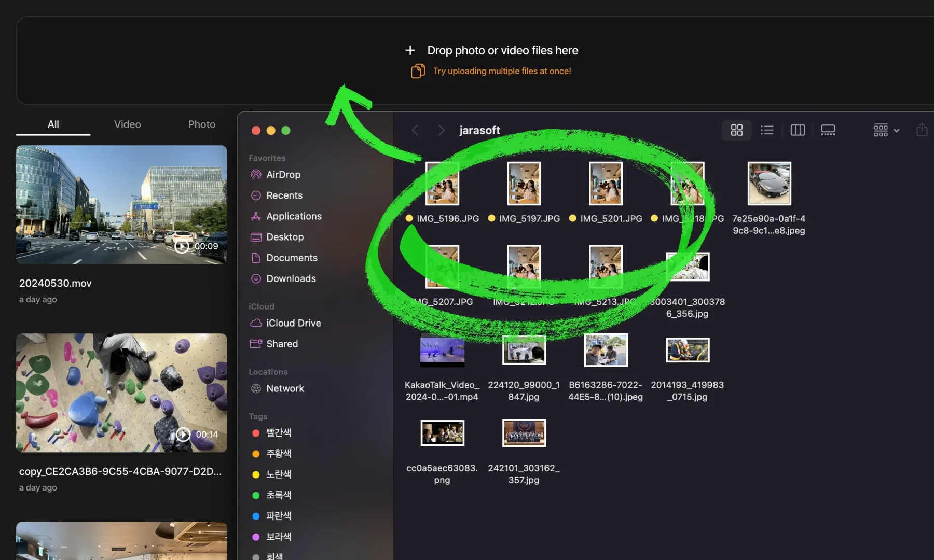The image size is (934, 560).
Task: Select the IMG_5197.JPG file
Action: (x=524, y=184)
